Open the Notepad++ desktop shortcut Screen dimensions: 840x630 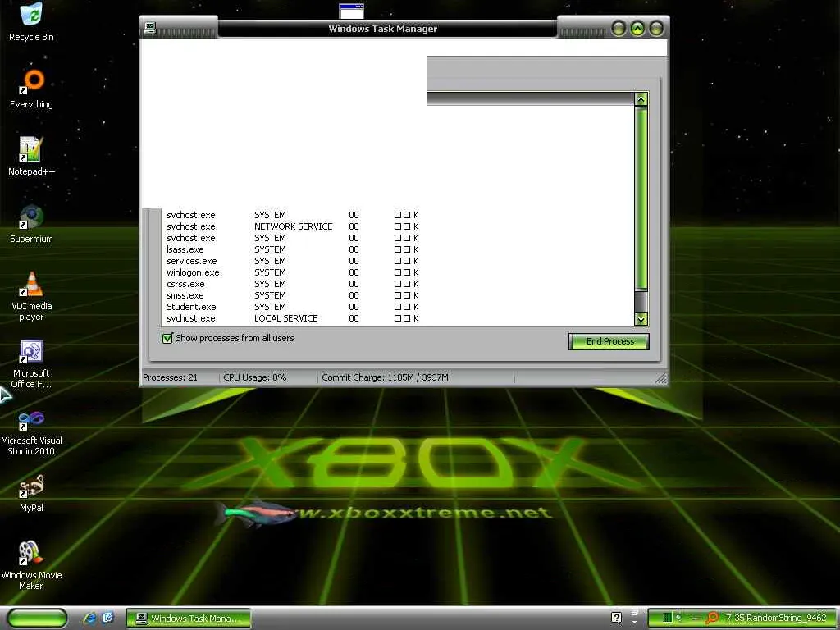click(x=31, y=157)
